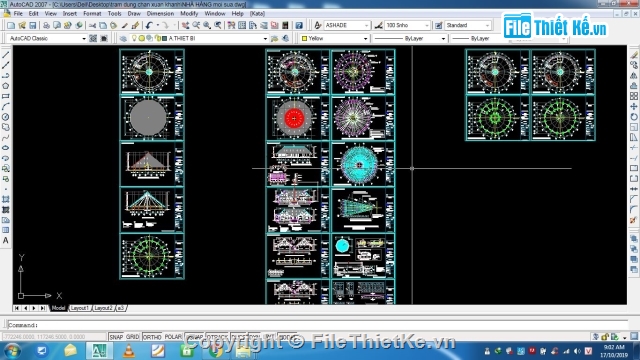Image resolution: width=640 pixels, height=360 pixels.
Task: Open the Dimension menu
Action: 160,13
